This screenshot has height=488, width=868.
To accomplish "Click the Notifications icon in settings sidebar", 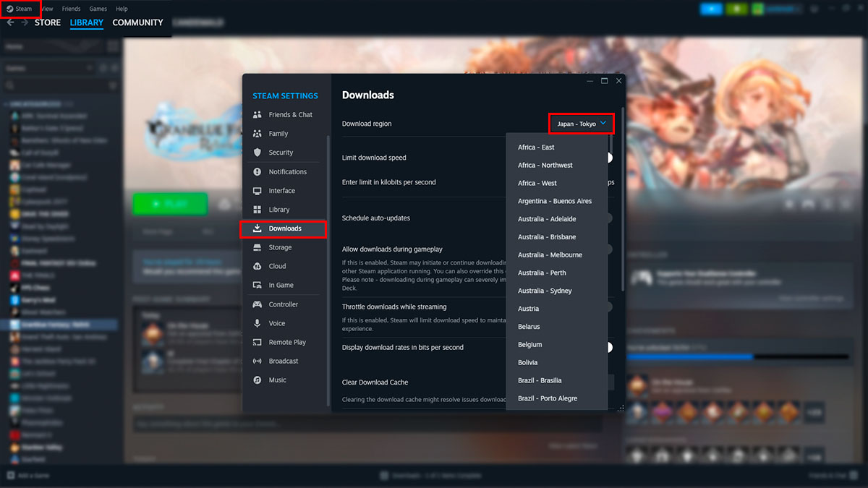I will (x=257, y=172).
